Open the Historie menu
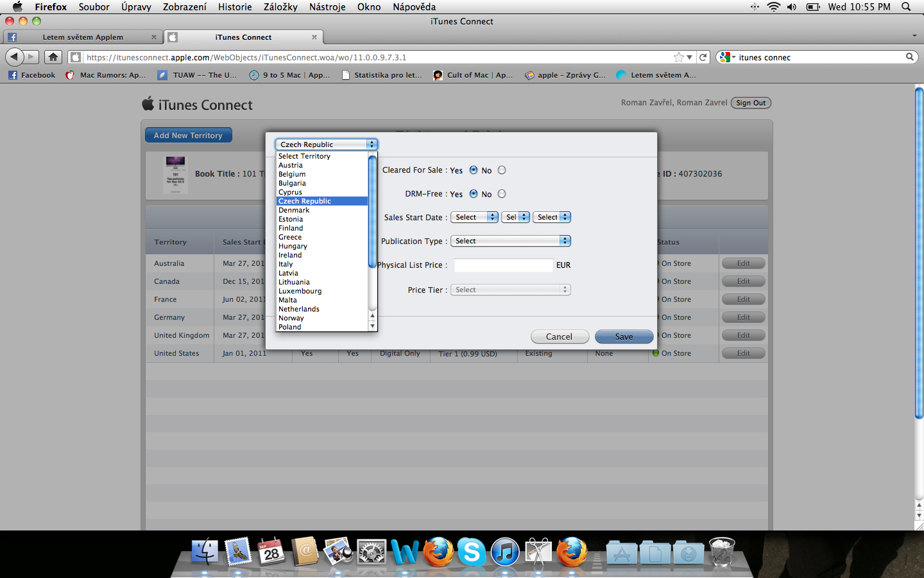This screenshot has height=578, width=924. pos(235,6)
